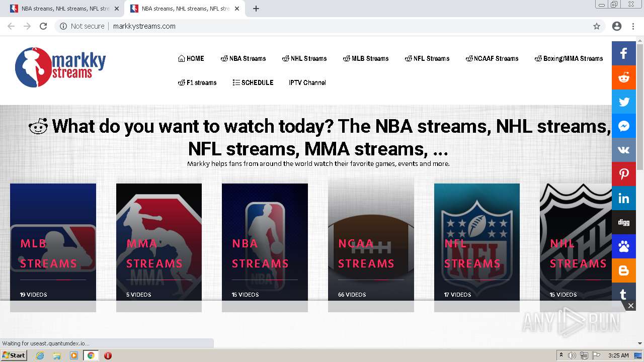This screenshot has width=644, height=362.
Task: Click the Markky Streams logo
Action: [x=60, y=67]
